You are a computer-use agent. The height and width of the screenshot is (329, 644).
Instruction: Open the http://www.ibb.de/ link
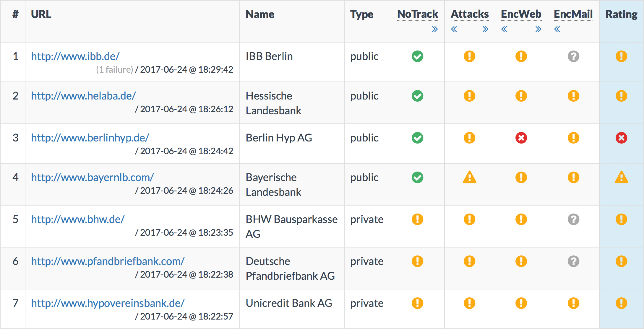(x=75, y=56)
